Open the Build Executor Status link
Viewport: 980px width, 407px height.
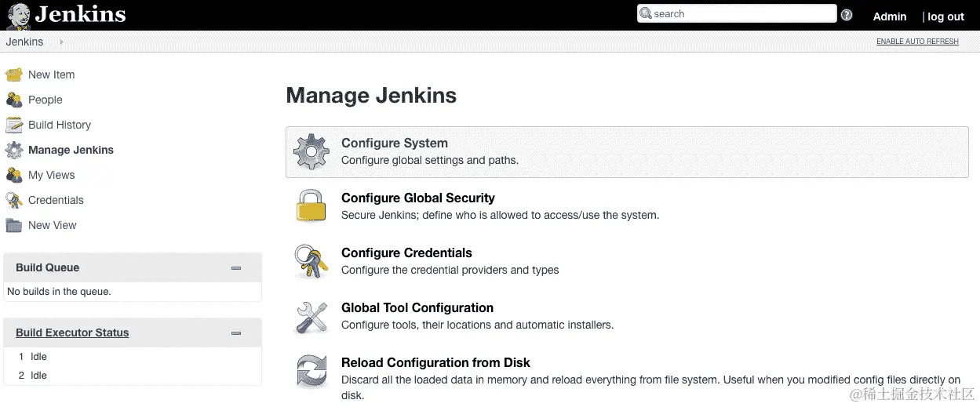(72, 333)
